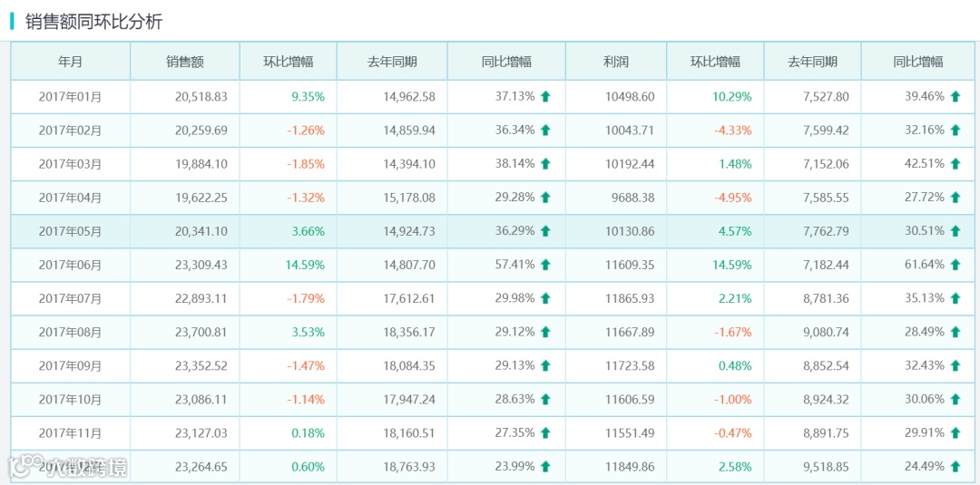
Task: Select the 2017年01月 row label
Action: (70, 96)
